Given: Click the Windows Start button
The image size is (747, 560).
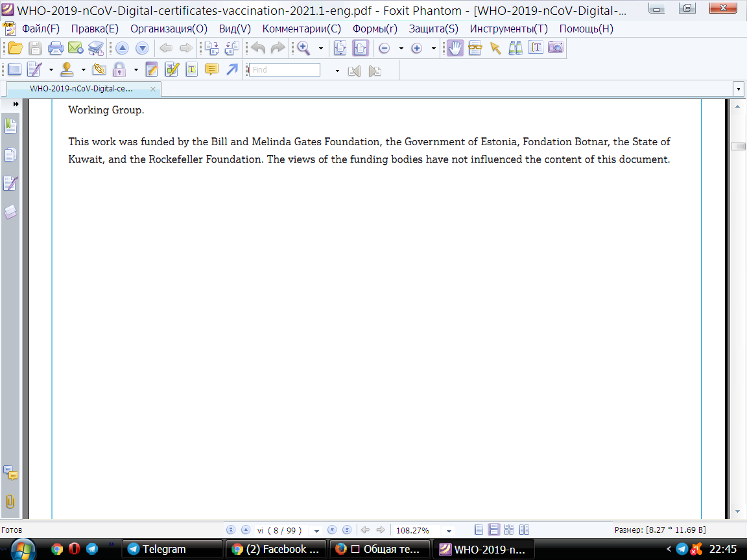Looking at the screenshot, I should click(x=23, y=550).
